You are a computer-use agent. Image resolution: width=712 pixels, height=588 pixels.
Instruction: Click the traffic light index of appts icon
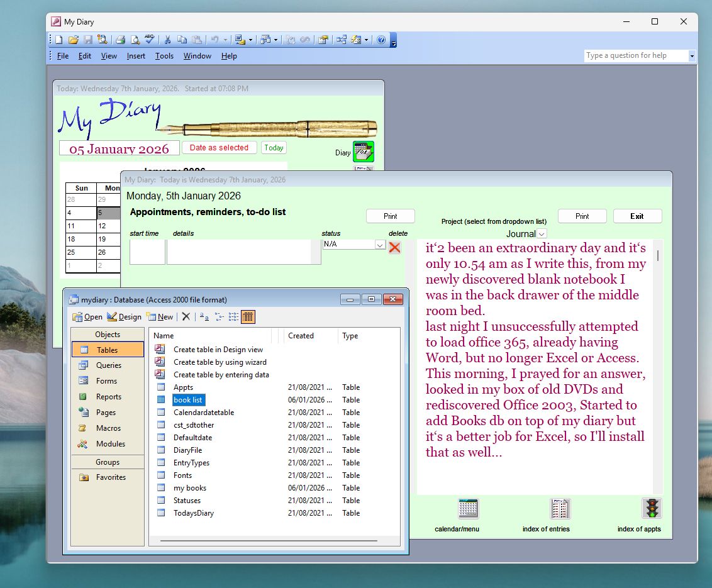(652, 508)
